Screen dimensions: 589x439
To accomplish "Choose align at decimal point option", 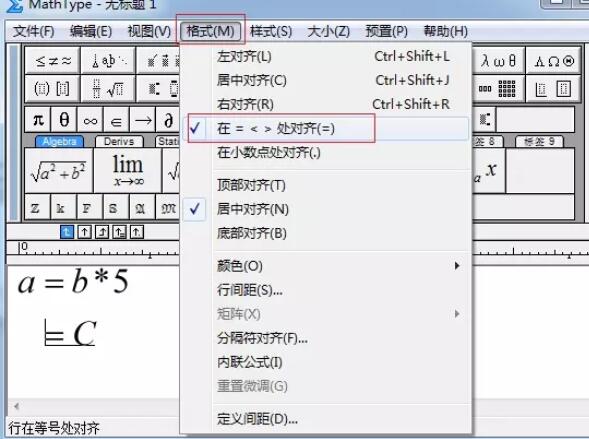I will [x=326, y=153].
